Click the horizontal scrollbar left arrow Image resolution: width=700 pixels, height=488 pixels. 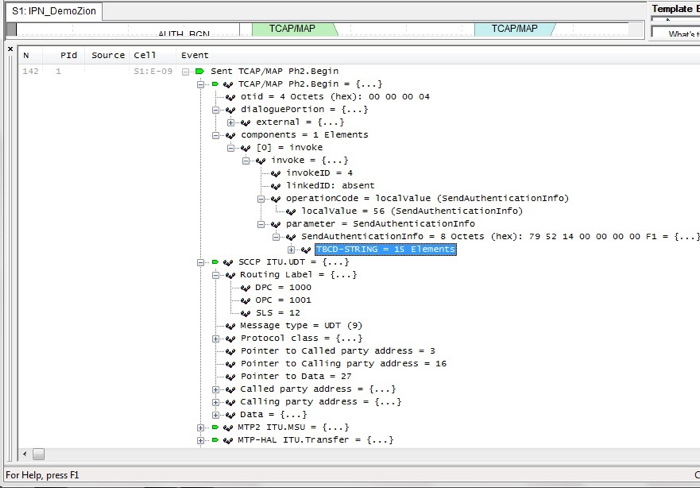pos(25,454)
